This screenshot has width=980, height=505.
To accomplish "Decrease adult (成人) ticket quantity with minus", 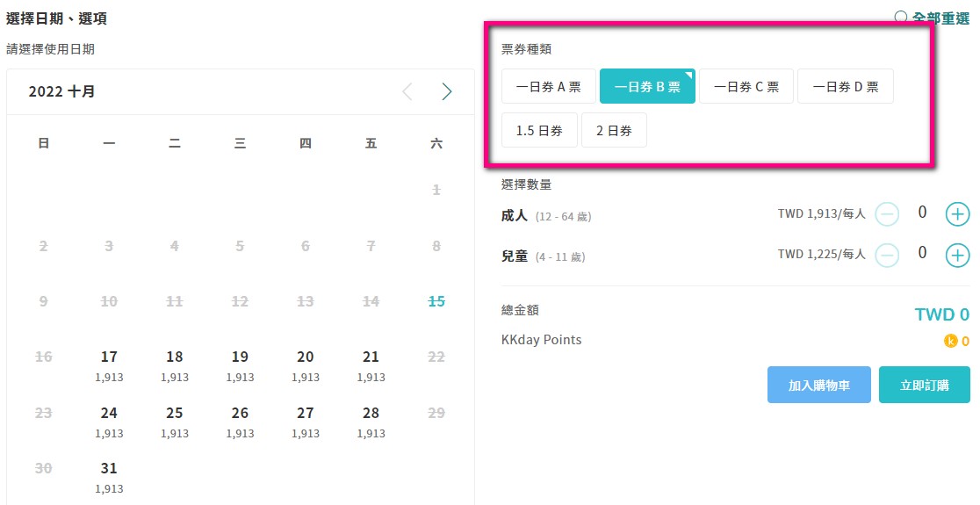I will point(886,214).
